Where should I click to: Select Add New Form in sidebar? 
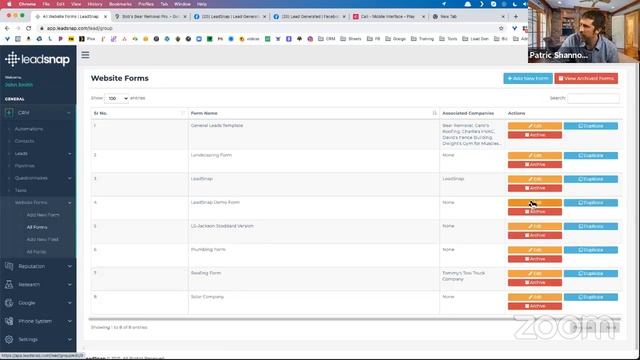pos(43,215)
